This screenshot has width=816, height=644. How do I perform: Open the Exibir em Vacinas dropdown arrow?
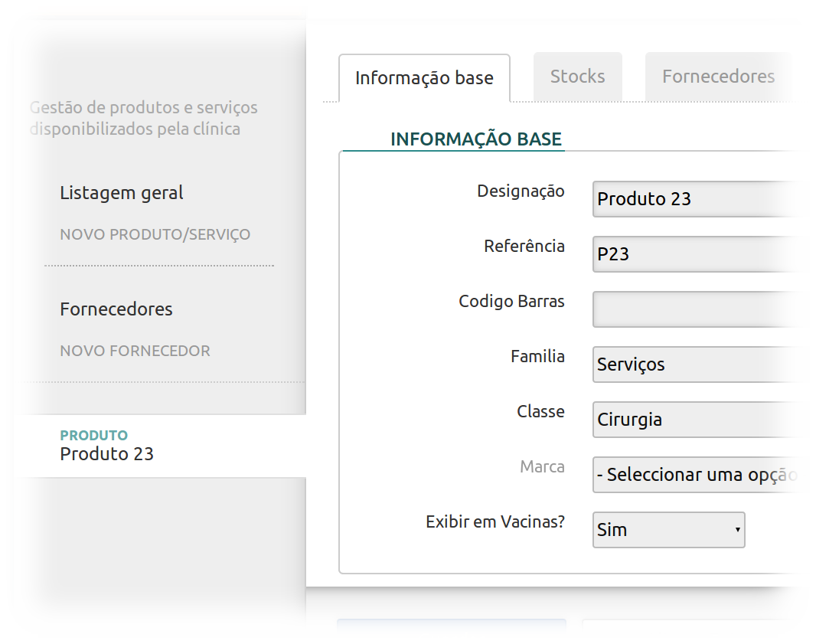[737, 530]
